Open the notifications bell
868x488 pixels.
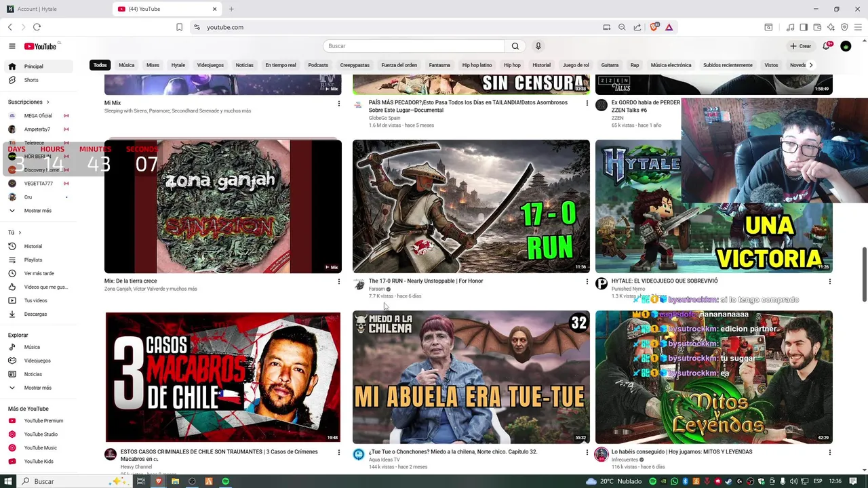(826, 46)
